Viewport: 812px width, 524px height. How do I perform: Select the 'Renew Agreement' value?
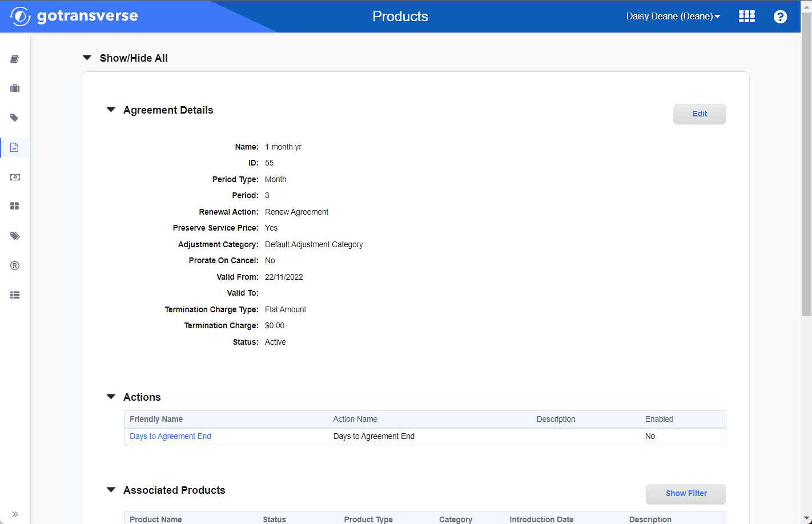296,212
